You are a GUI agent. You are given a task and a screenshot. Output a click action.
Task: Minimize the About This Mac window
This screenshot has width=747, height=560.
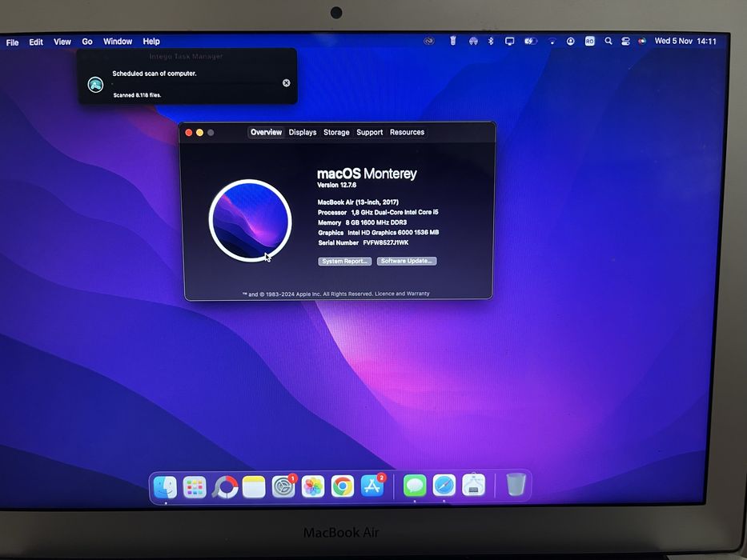coord(199,133)
